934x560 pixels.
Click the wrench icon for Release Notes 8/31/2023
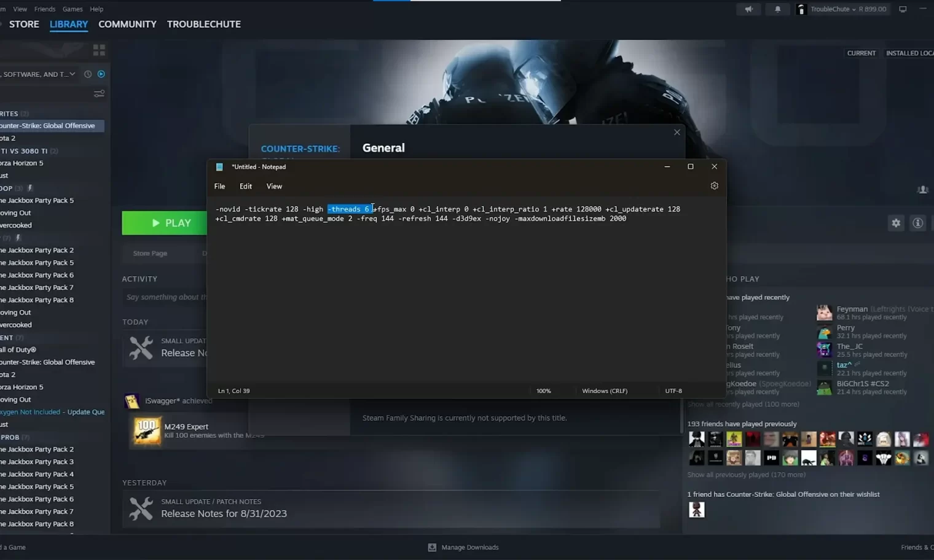[141, 508]
